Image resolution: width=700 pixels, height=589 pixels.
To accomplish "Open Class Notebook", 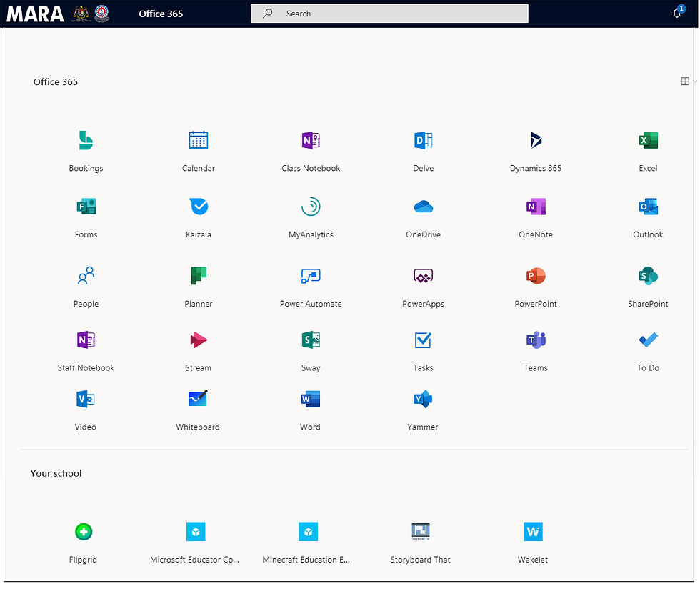I will (311, 151).
